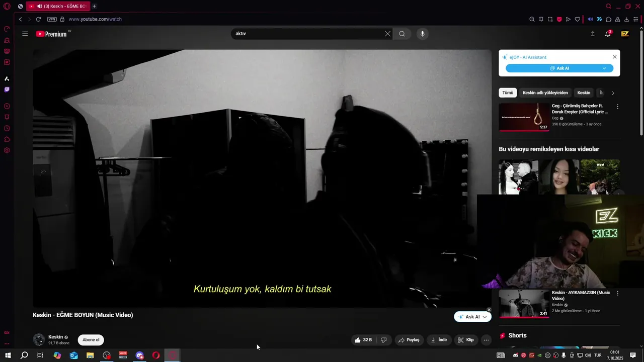Open the Twitch sidebar icon
The width and height of the screenshot is (644, 362).
tap(7, 89)
